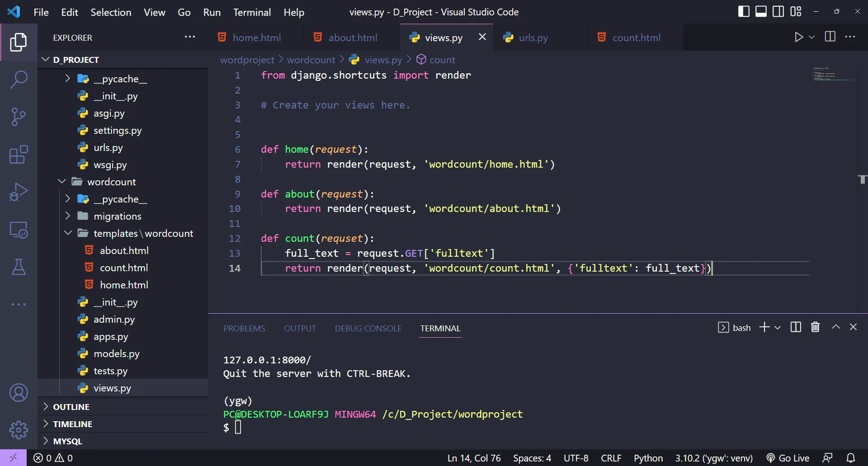
Task: Open the Terminal menu
Action: [252, 12]
